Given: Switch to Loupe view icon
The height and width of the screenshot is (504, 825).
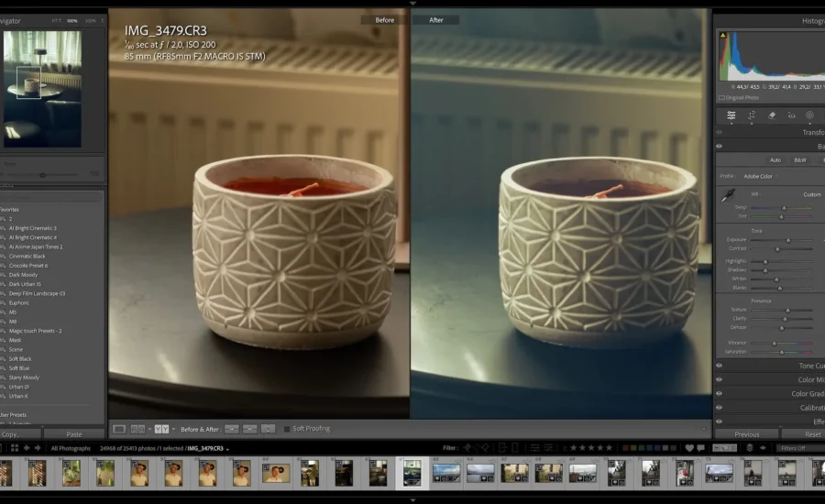Looking at the screenshot, I should (x=119, y=429).
